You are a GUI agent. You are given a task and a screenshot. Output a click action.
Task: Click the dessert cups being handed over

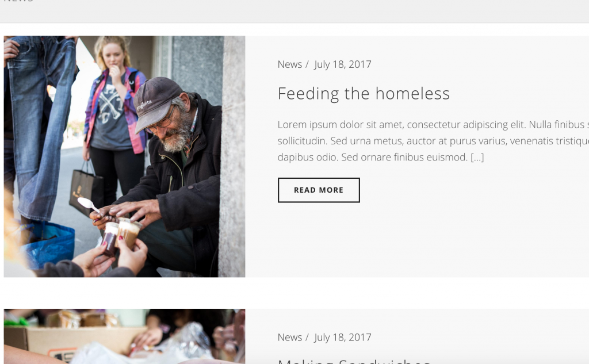[x=121, y=236]
